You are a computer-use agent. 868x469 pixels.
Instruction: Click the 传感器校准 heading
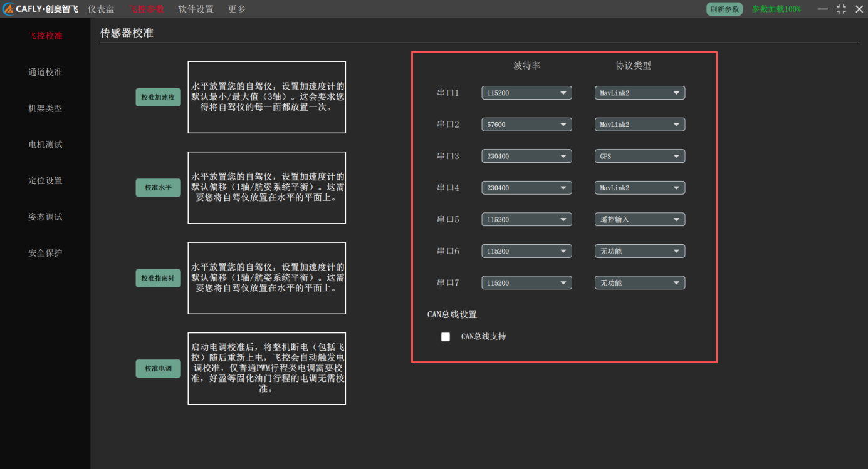click(127, 33)
